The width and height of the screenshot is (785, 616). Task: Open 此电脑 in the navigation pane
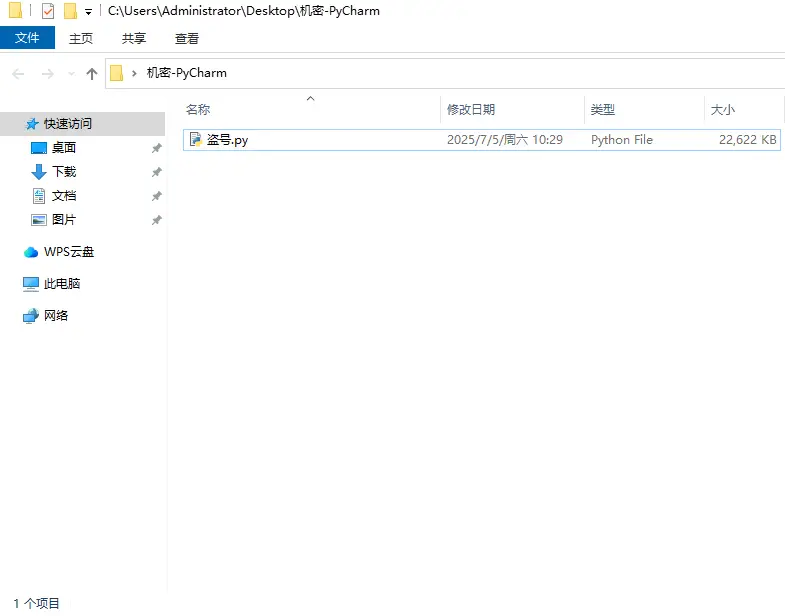(62, 284)
